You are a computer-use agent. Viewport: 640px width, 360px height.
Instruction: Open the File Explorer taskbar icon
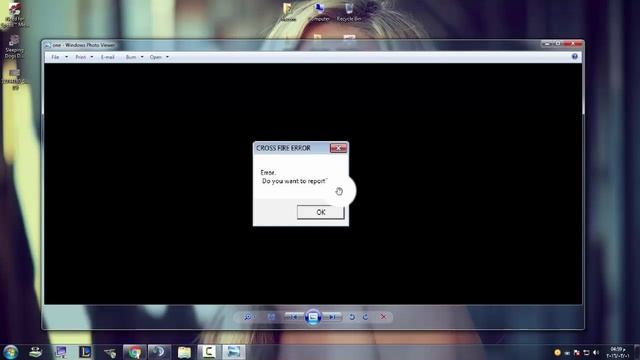click(184, 352)
